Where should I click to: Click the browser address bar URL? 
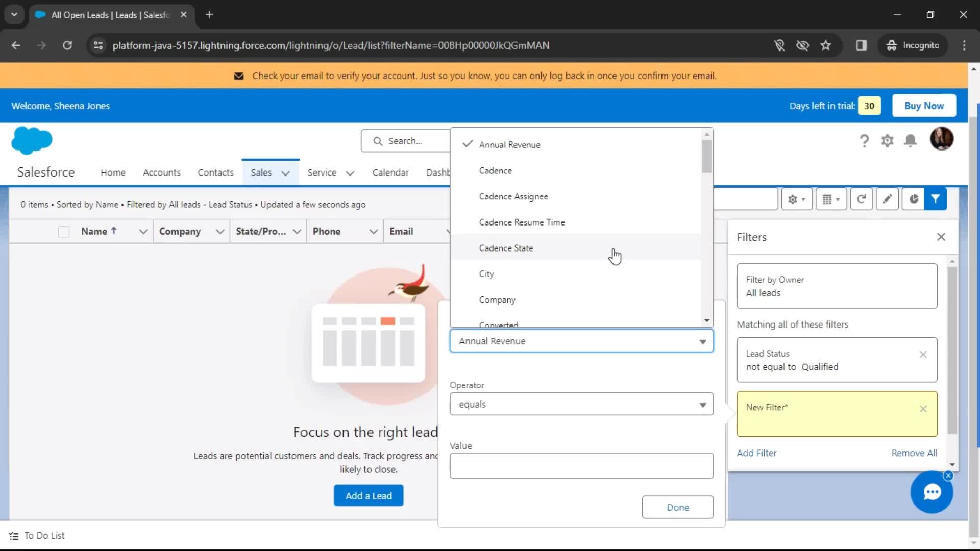pos(331,45)
